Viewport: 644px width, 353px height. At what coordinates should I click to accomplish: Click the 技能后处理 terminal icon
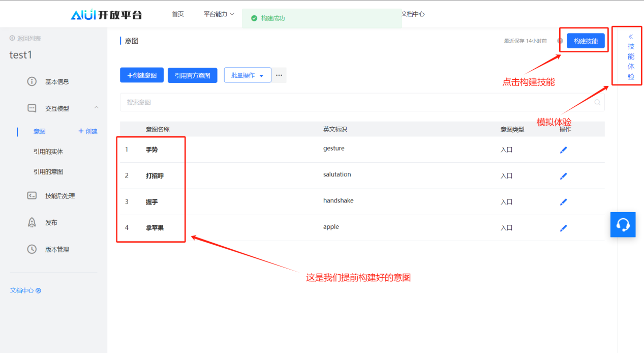(32, 196)
